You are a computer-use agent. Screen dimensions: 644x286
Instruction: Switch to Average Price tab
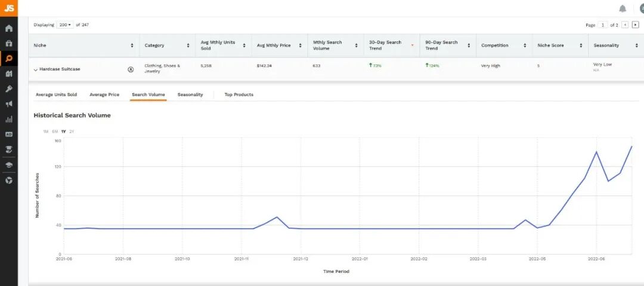point(104,95)
